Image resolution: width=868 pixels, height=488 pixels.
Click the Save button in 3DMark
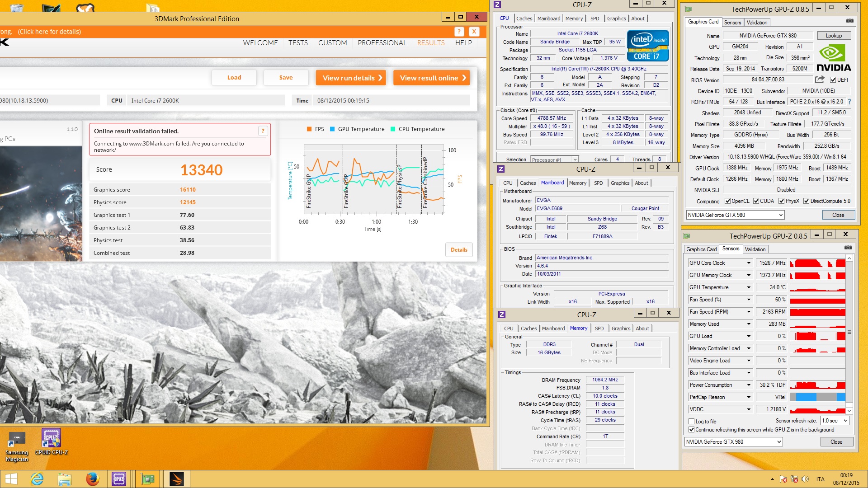286,78
